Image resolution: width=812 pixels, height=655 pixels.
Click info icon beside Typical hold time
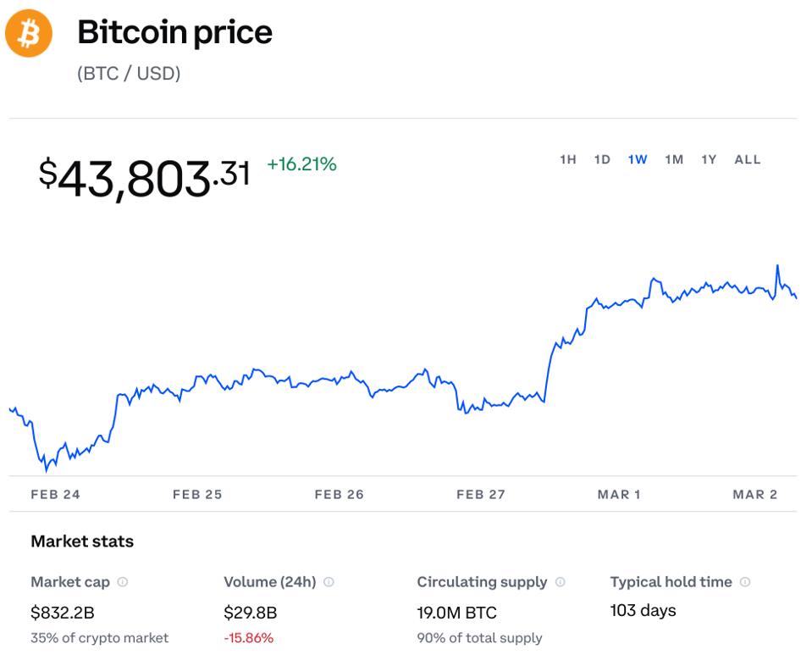(x=745, y=582)
